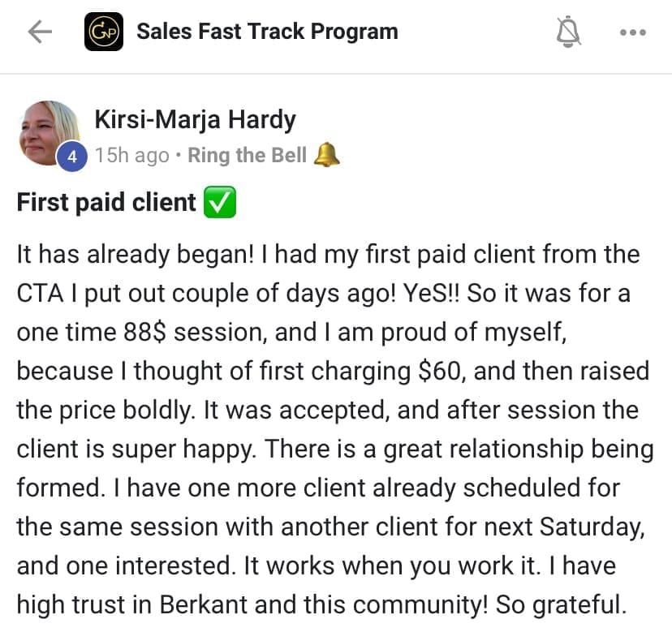Open the three-dot more options menu
The image size is (672, 632).
[x=632, y=32]
